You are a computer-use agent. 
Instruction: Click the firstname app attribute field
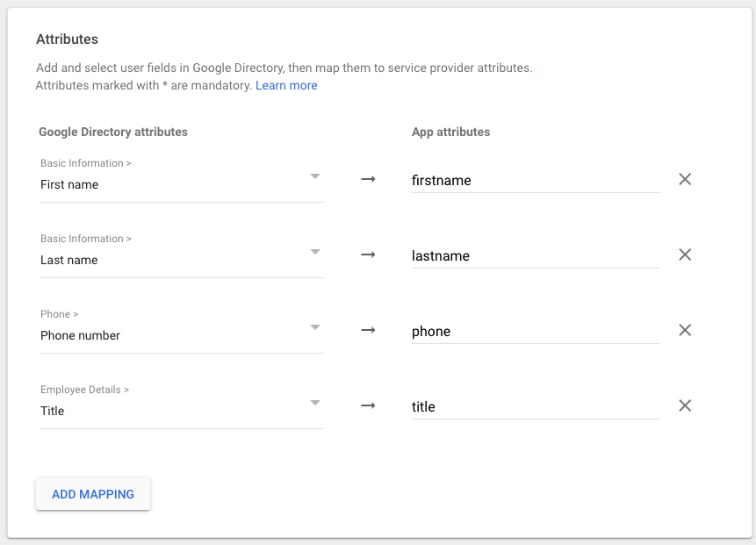click(x=535, y=180)
